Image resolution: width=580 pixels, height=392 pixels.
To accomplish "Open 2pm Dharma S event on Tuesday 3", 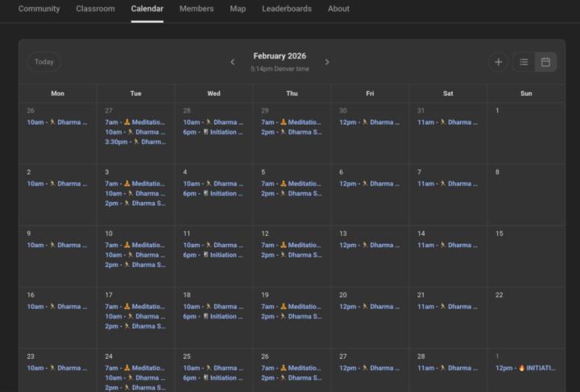I will 135,203.
